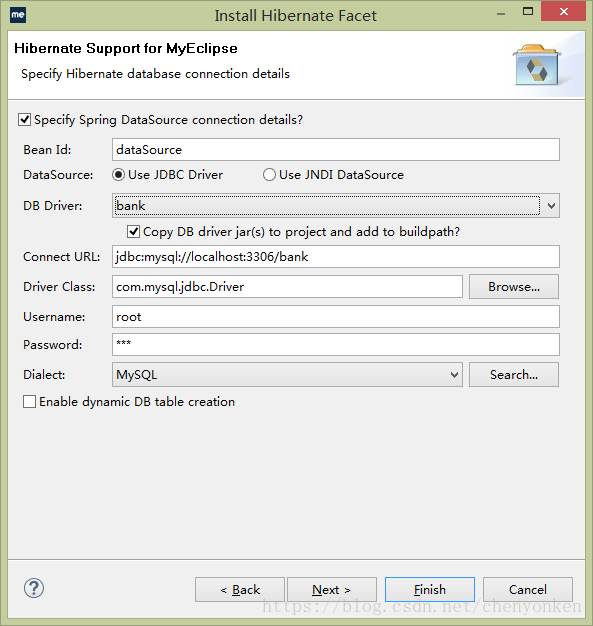Click the 'Hibernate Support for MyEclipse' heading

point(126,48)
